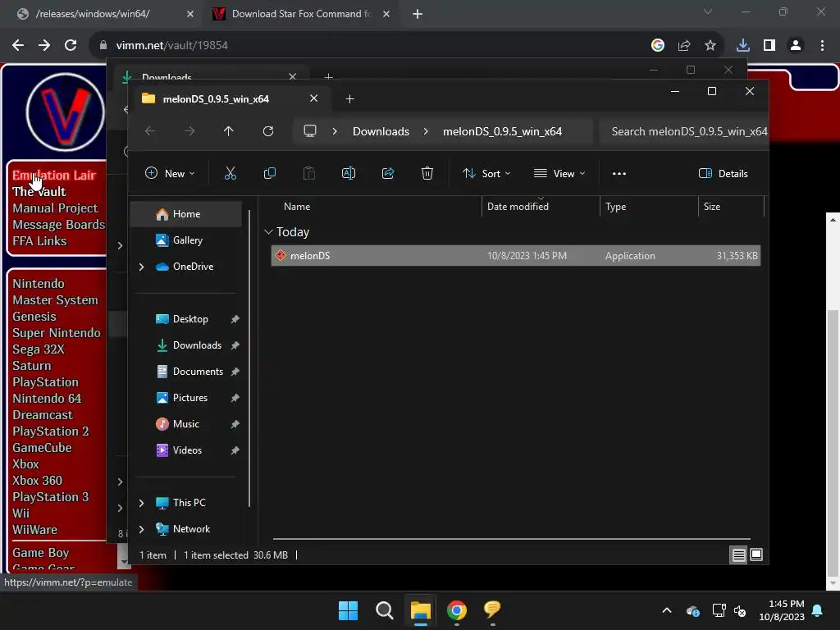Viewport: 840px width, 630px height.
Task: Select the melonDS application file
Action: (515, 256)
